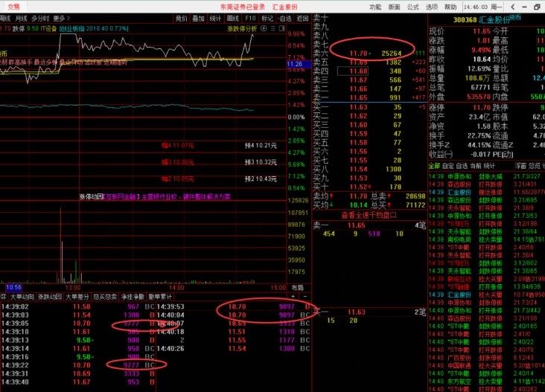Select the 大单差分 tab
545x392 pixels.
tap(77, 297)
